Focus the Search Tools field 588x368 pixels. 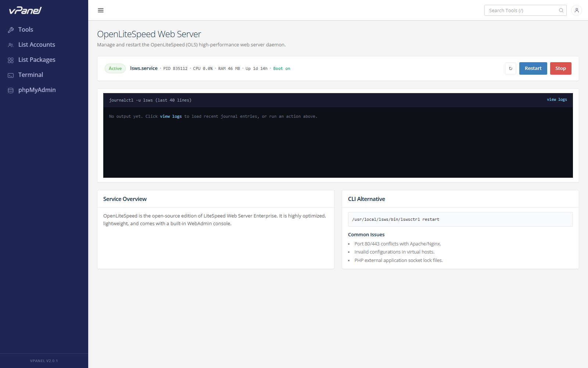click(526, 10)
